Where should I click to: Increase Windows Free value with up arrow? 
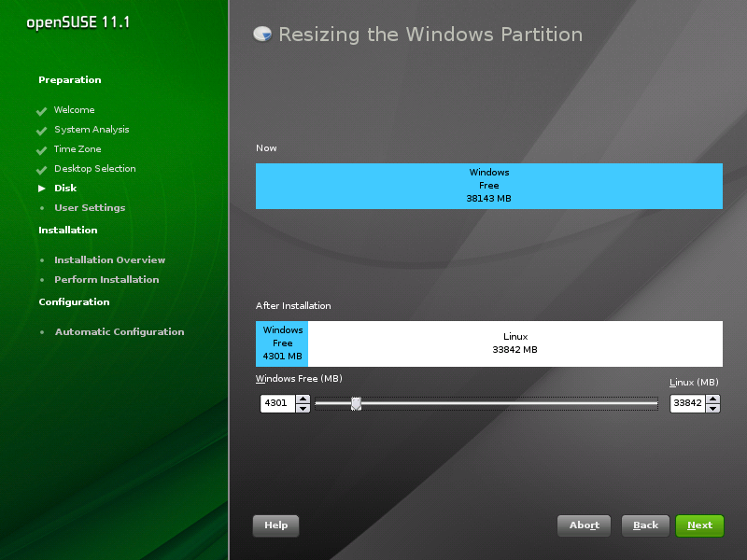(x=303, y=399)
